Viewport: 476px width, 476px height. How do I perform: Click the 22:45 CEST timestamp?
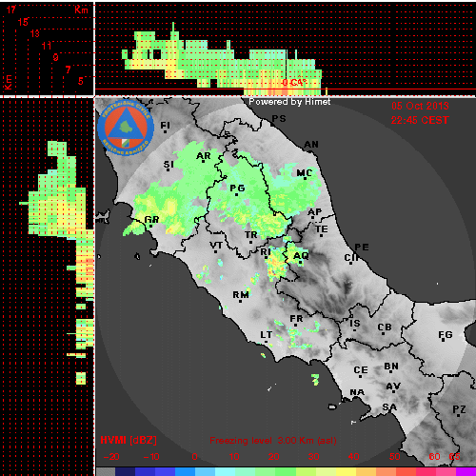tap(420, 120)
